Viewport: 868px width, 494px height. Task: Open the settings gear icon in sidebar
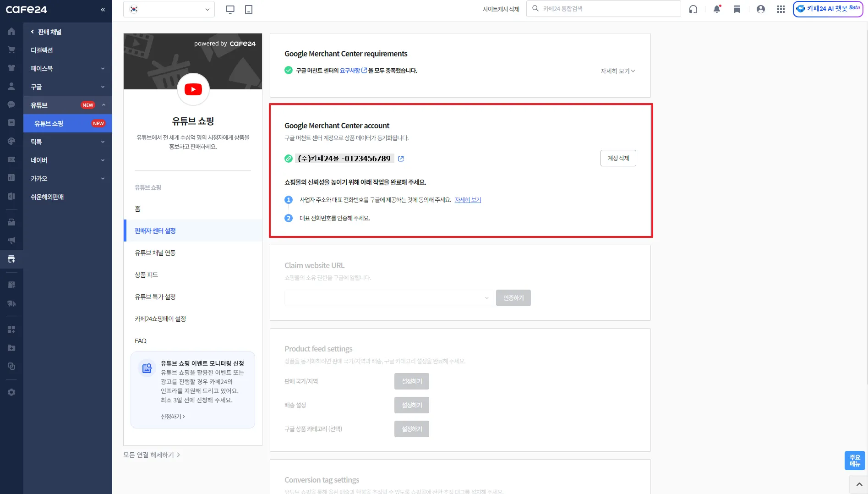[x=11, y=392]
